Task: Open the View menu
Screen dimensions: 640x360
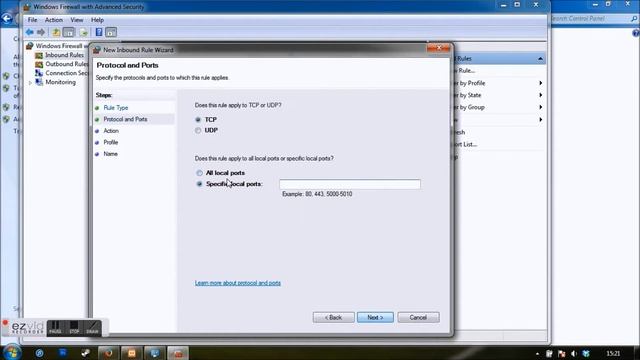Action: click(x=77, y=20)
